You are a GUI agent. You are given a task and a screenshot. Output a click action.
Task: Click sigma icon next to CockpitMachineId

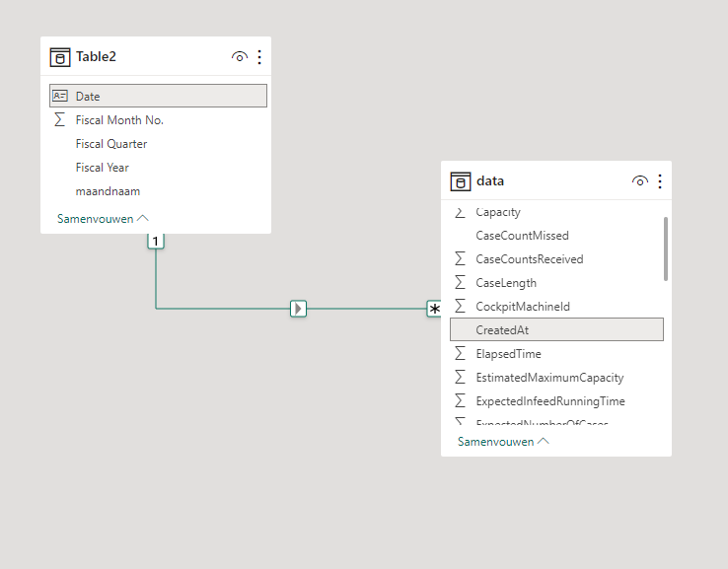point(460,306)
